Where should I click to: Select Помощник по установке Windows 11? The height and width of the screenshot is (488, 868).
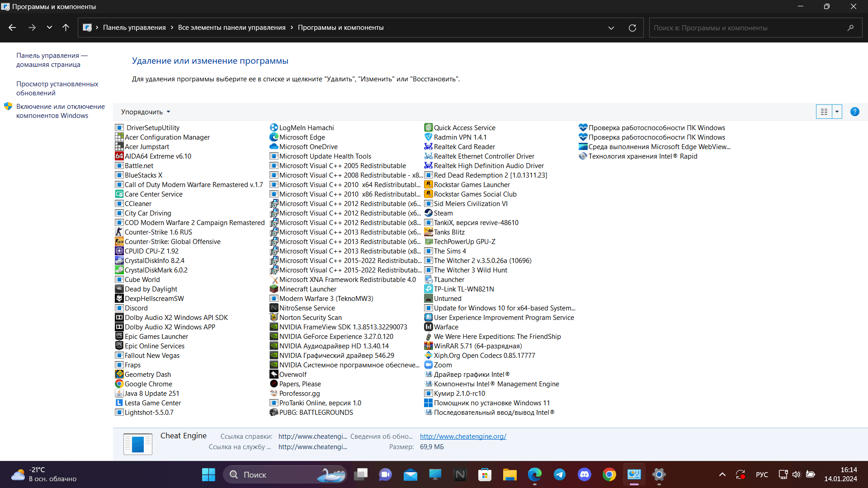coord(487,403)
